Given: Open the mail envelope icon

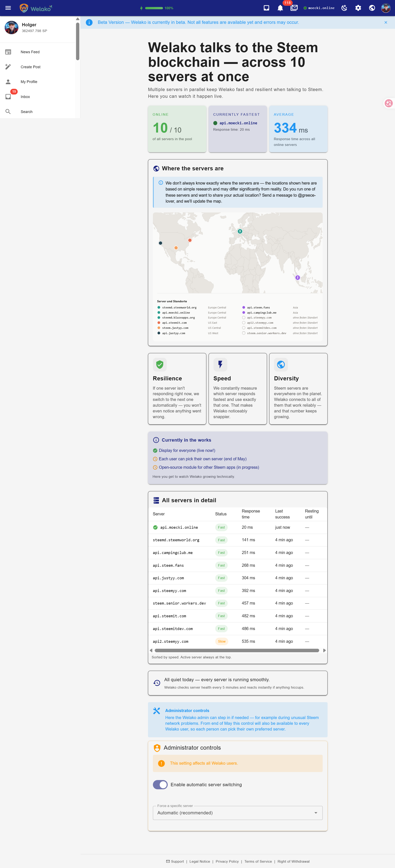Looking at the screenshot, I should [294, 8].
